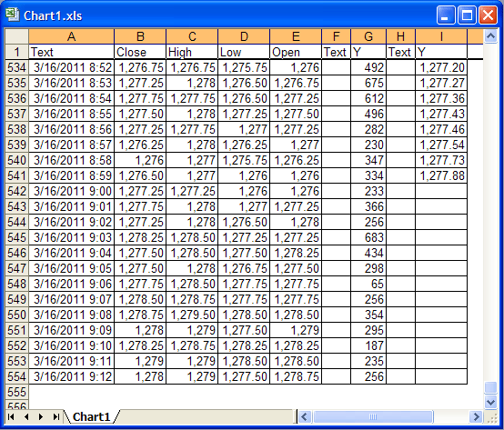Click the High header cell

click(192, 52)
